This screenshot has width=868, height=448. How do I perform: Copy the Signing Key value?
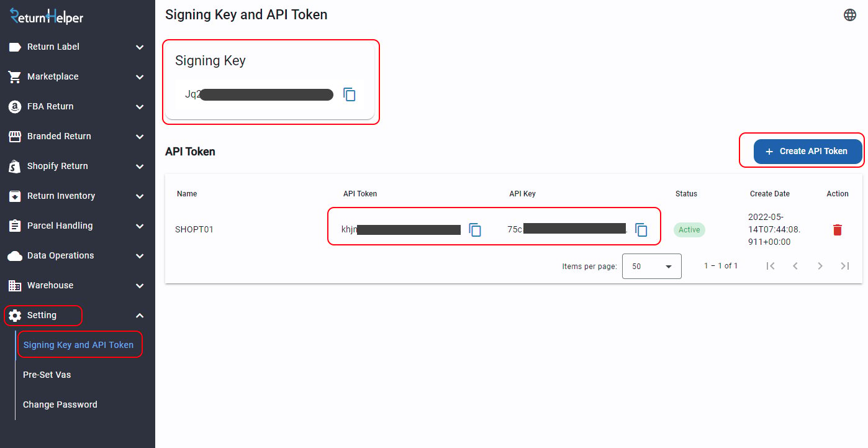pos(350,94)
